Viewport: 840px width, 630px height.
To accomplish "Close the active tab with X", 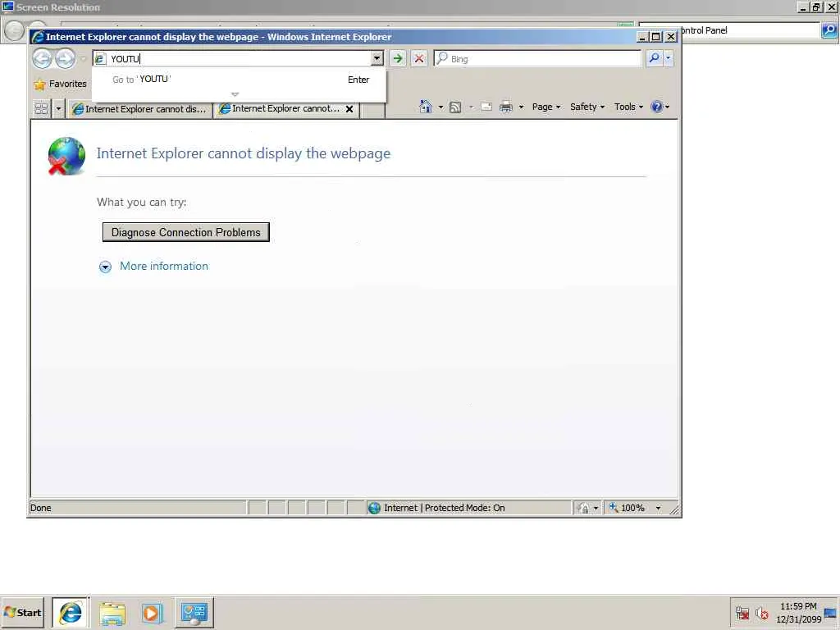I will [x=349, y=109].
